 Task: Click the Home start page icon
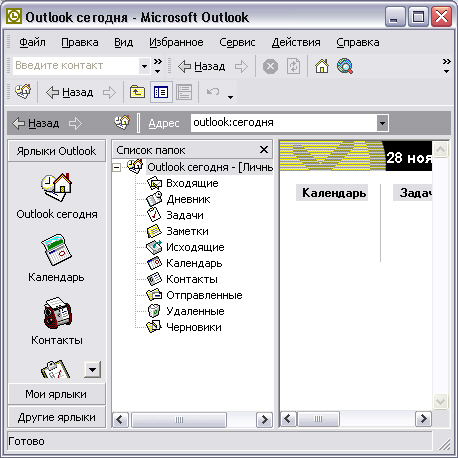pos(322,66)
